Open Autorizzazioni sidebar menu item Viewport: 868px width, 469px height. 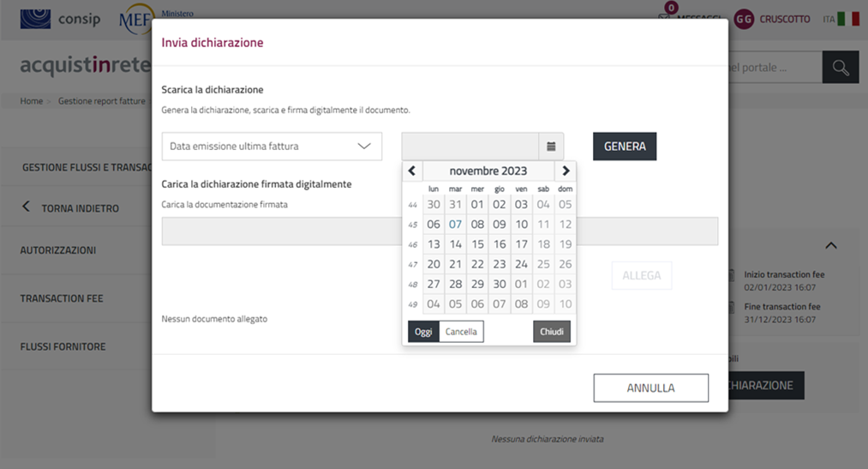click(x=58, y=250)
